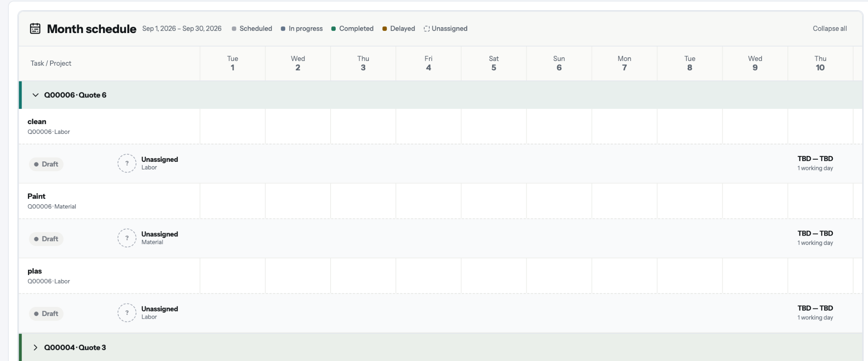Click Unassigned Labor label under clean
The image size is (868, 361).
coord(159,163)
